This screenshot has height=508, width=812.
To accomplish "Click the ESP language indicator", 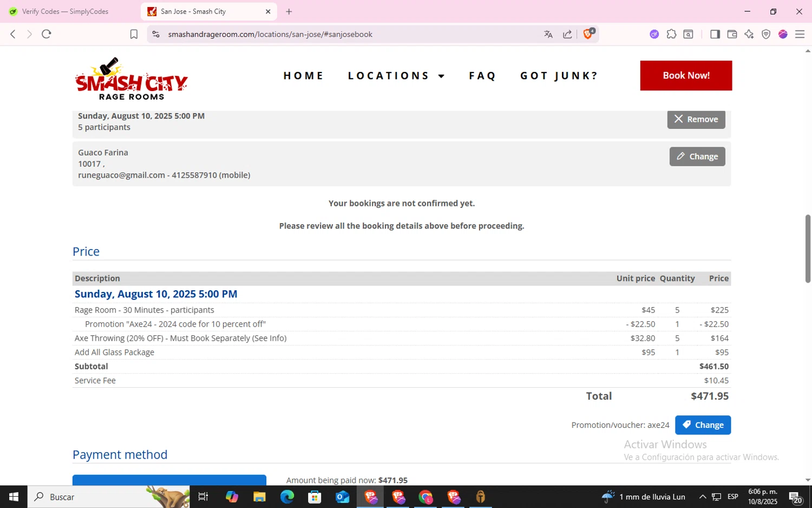I will [733, 497].
